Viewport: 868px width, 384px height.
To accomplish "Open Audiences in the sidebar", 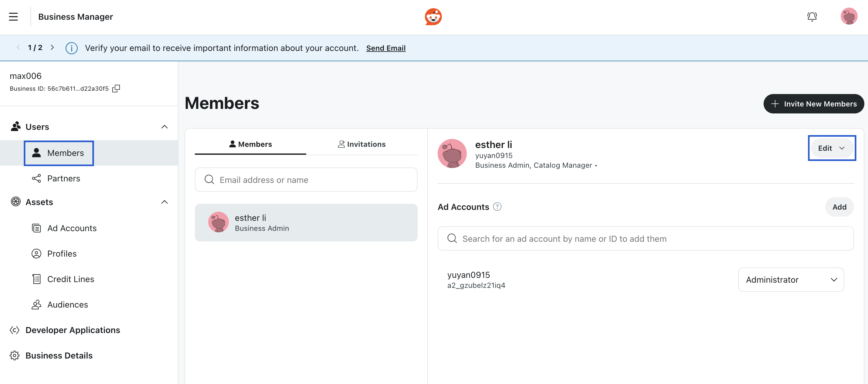I will pyautogui.click(x=89, y=305).
